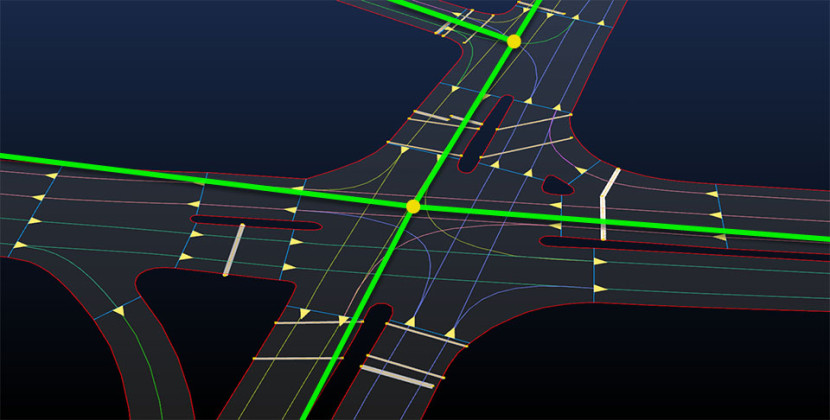Select the upper yellow junction node near the top edge
This screenshot has width=830, height=420.
(513, 42)
